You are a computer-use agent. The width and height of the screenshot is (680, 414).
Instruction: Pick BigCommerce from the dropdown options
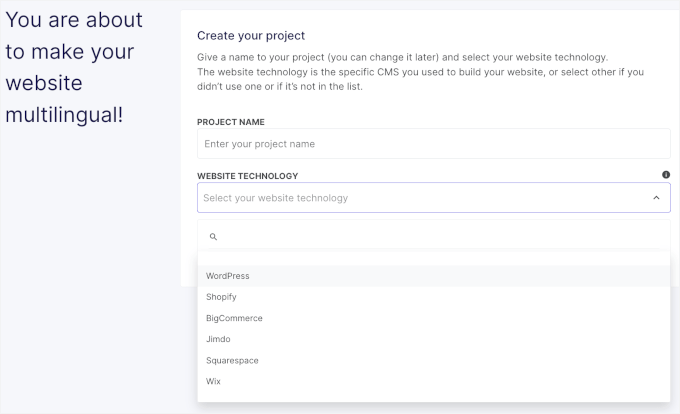tap(234, 318)
